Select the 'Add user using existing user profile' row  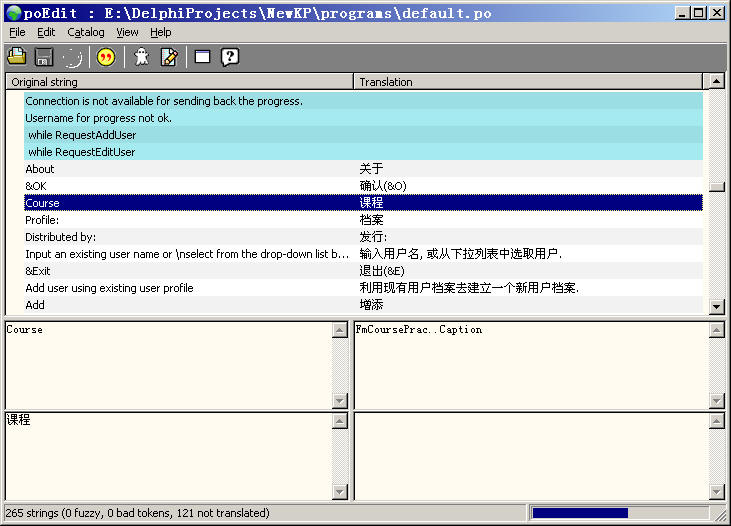(x=363, y=288)
